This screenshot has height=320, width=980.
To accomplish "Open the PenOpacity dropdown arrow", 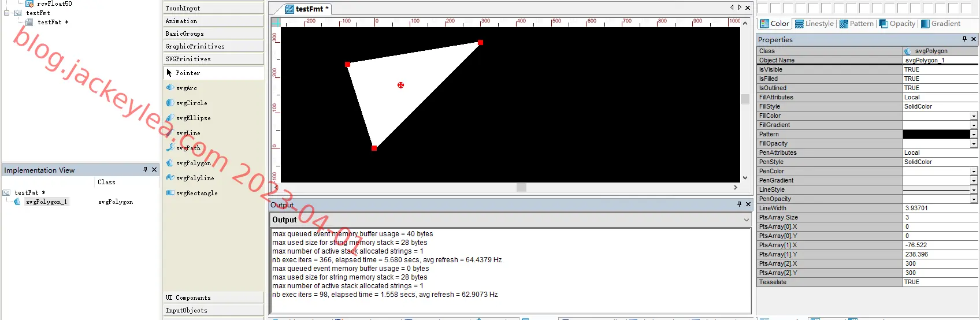I will [x=974, y=199].
